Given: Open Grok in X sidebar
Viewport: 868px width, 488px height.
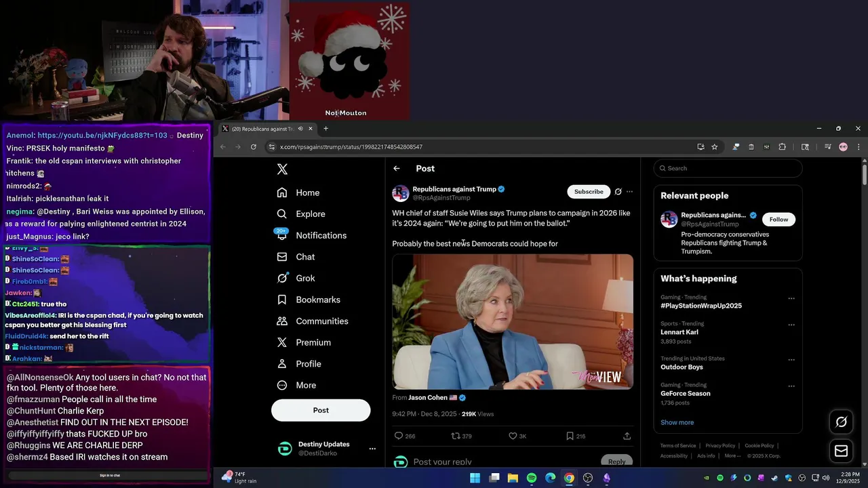Looking at the screenshot, I should [296, 278].
